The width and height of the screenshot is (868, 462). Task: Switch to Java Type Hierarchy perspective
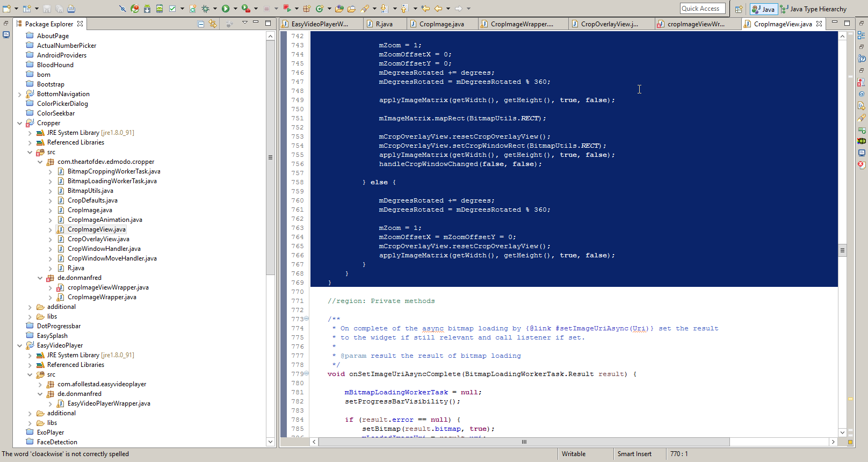(813, 9)
